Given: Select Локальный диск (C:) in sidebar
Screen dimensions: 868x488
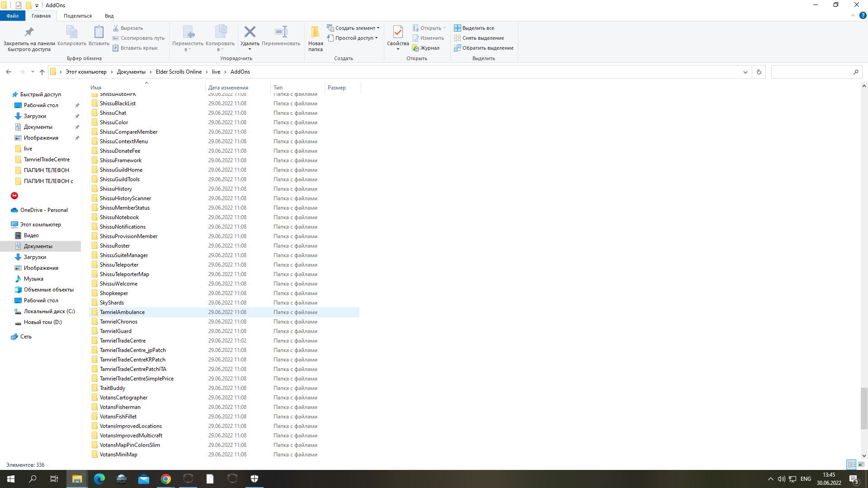Looking at the screenshot, I should pyautogui.click(x=49, y=311).
